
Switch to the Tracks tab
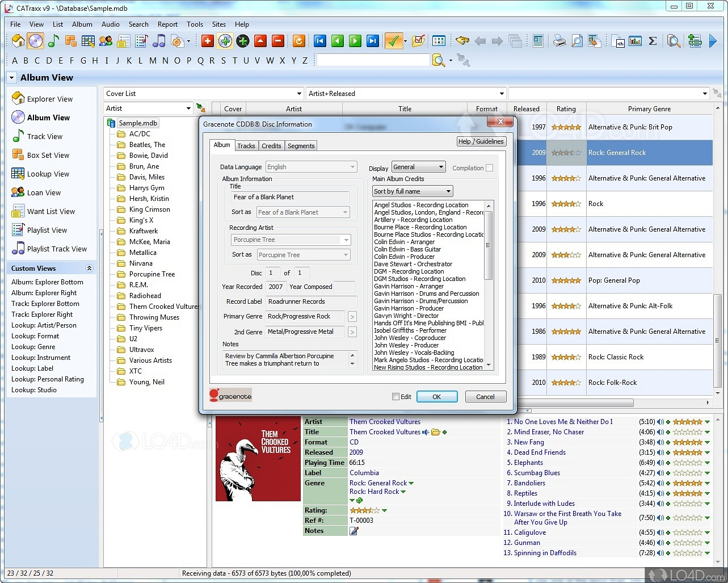pyautogui.click(x=246, y=146)
